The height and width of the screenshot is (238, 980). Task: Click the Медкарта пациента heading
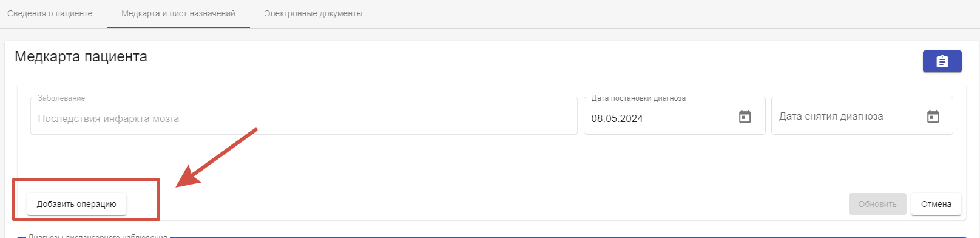point(81,56)
